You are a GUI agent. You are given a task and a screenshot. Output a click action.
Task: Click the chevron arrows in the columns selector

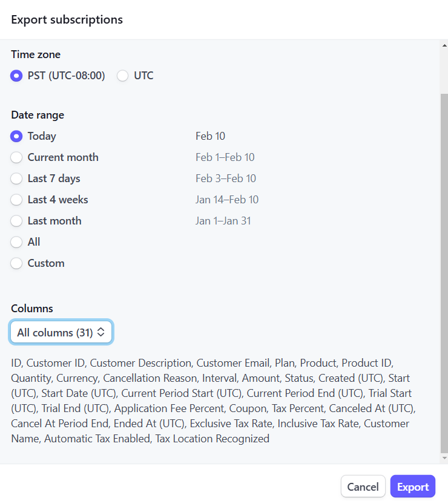pyautogui.click(x=101, y=332)
